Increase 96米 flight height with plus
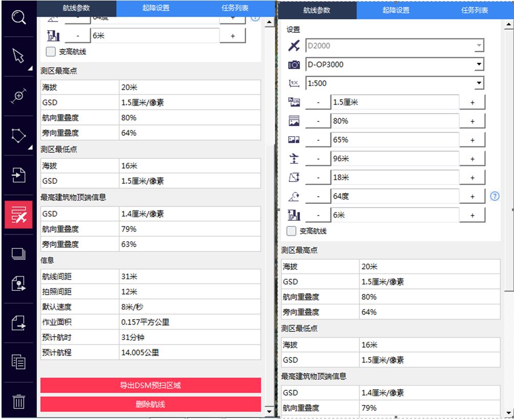 click(473, 159)
